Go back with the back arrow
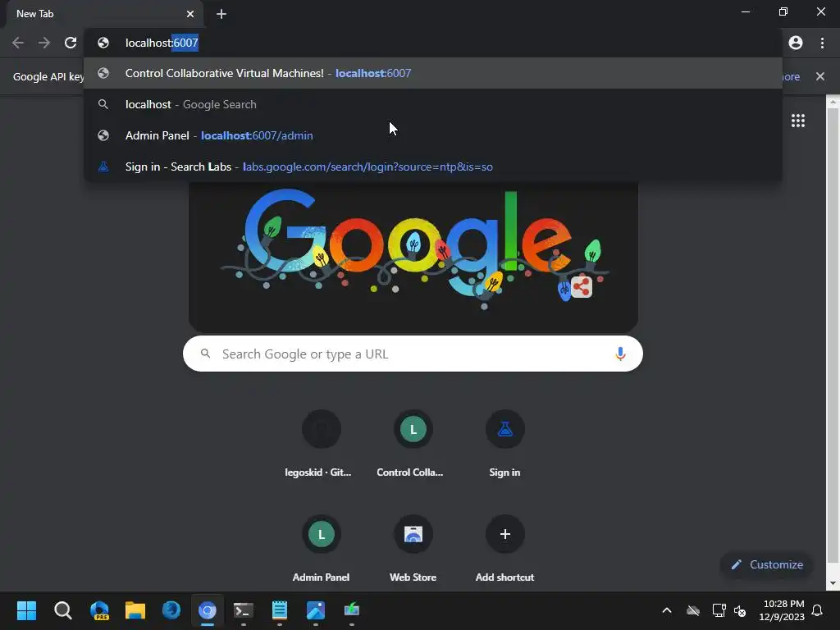This screenshot has height=630, width=840. (18, 43)
